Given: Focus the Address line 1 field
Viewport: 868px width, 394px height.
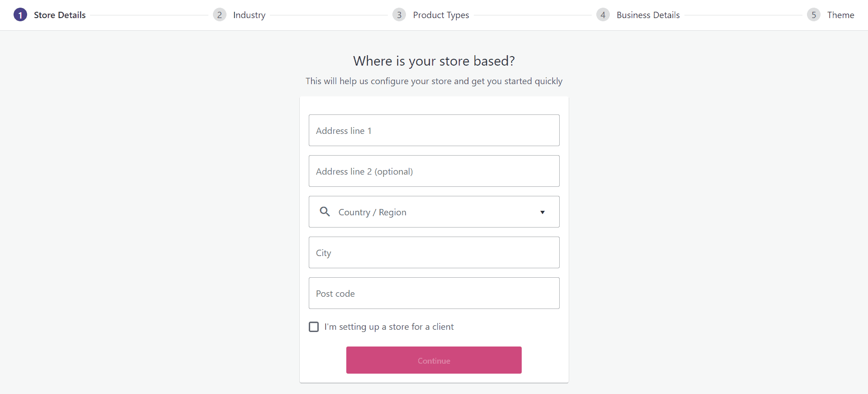Looking at the screenshot, I should click(434, 130).
